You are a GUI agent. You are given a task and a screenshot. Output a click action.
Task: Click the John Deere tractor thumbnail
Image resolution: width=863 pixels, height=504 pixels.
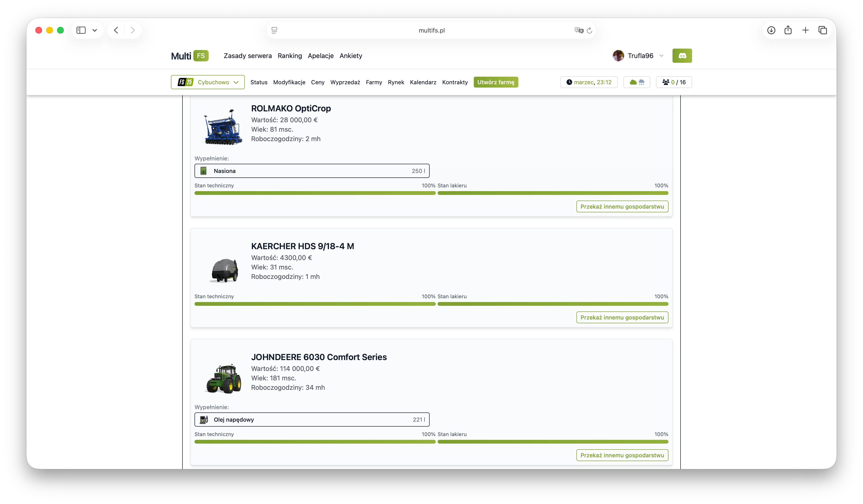tap(224, 378)
